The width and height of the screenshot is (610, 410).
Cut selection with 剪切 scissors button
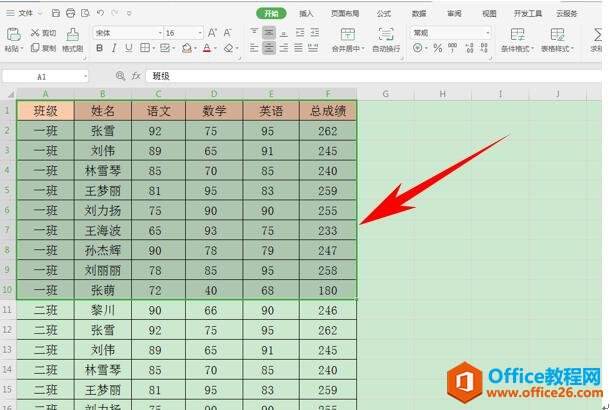(x=43, y=33)
